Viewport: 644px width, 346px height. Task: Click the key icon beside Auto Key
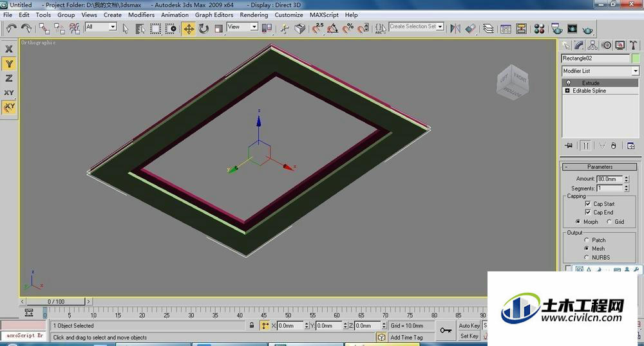pos(446,330)
